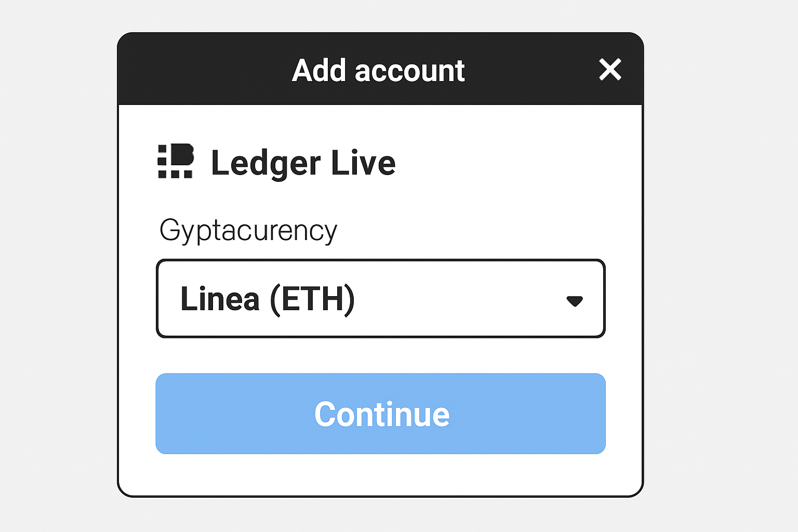Click the caret beside Linea (ETH)
Screen dimensions: 798x532
tap(575, 301)
